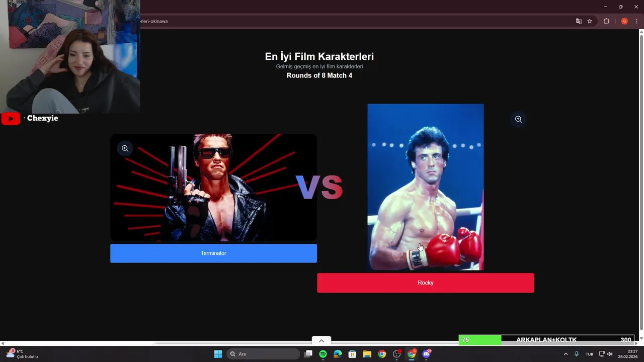Open Spotify from the taskbar
This screenshot has height=362, width=644.
[323, 354]
